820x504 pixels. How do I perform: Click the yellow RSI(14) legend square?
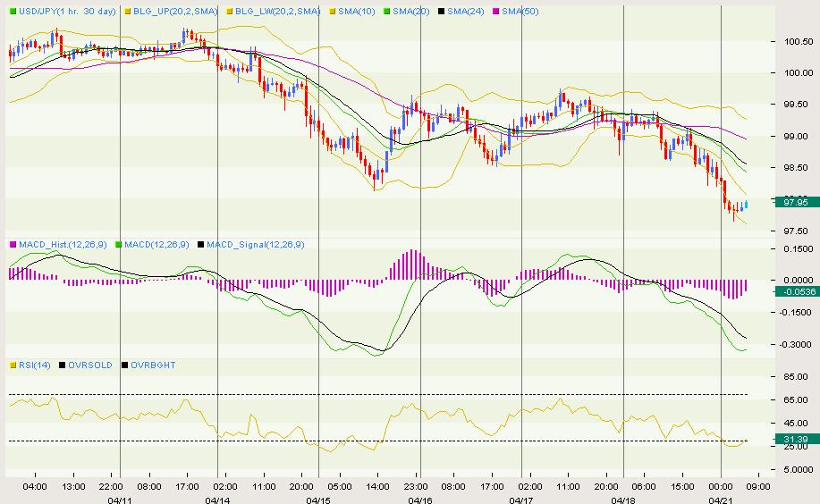point(13,365)
